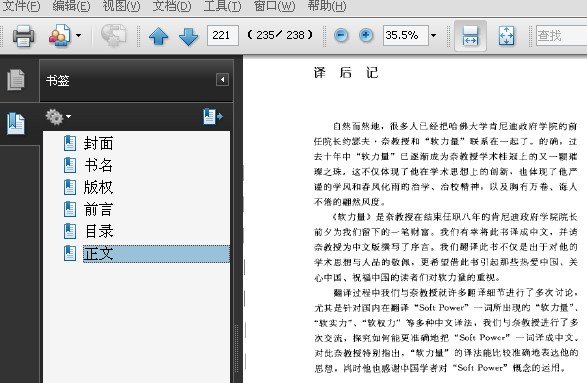
Task: Zoom in with the plus icon
Action: (x=366, y=36)
